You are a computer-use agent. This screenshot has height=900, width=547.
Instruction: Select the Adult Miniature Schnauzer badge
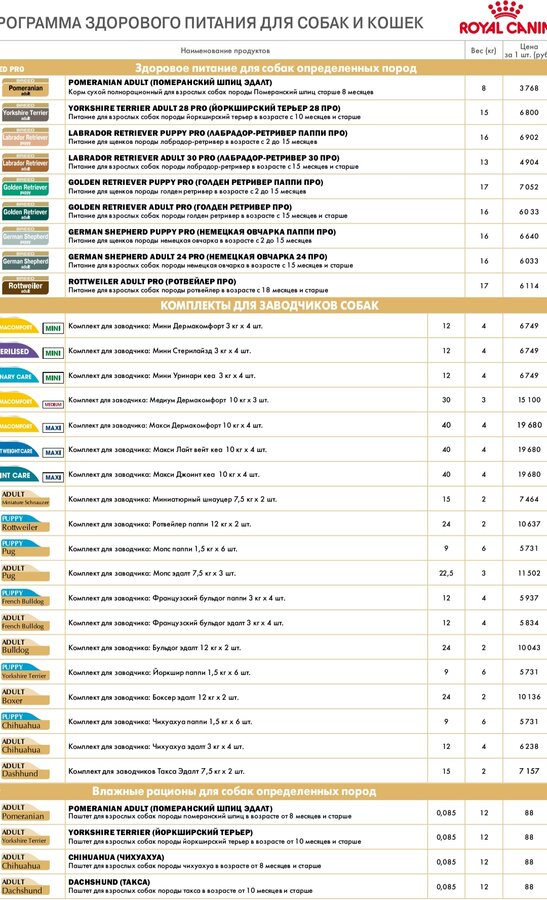point(25,498)
